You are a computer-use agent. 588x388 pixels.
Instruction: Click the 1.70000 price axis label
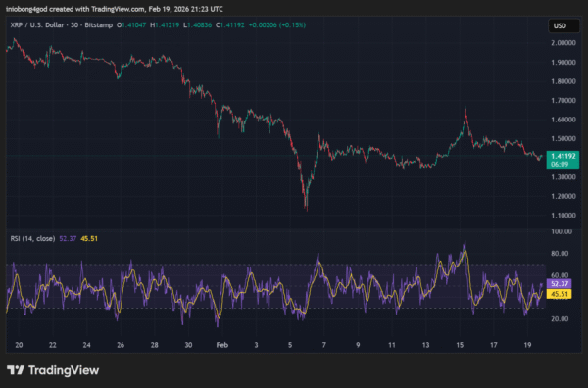point(563,100)
